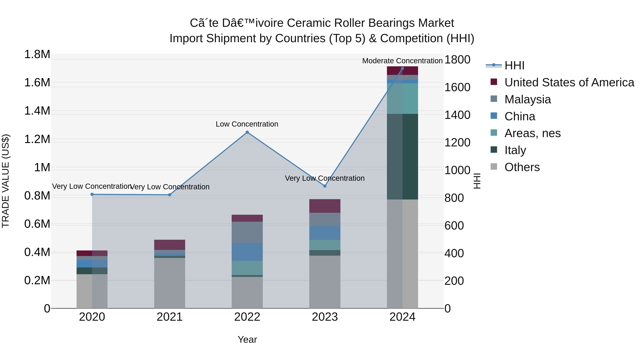Image resolution: width=644 pixels, height=362 pixels.
Task: Click the 'Year' axis title
Action: [247, 340]
